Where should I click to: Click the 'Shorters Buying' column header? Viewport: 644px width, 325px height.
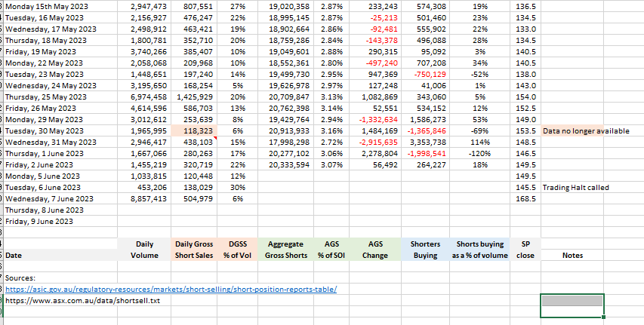pyautogui.click(x=425, y=250)
